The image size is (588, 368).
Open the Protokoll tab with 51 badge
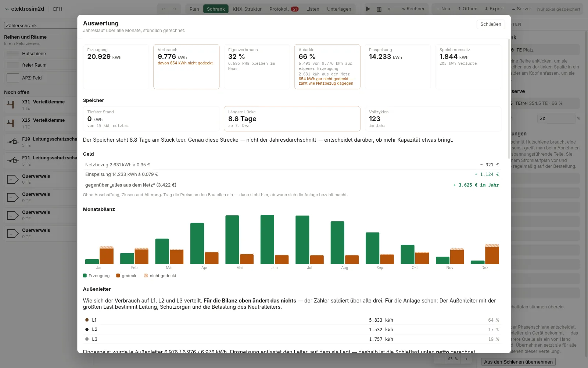click(x=284, y=9)
